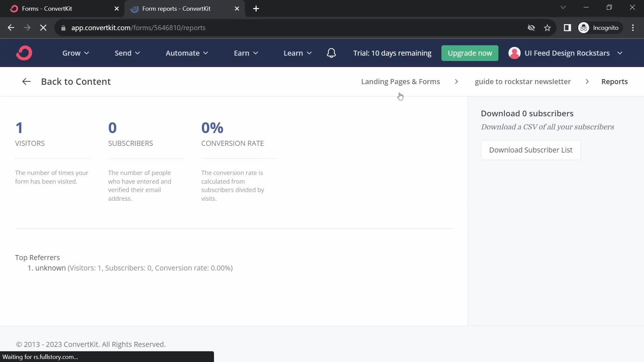Expand the Earn menu

coord(246,53)
